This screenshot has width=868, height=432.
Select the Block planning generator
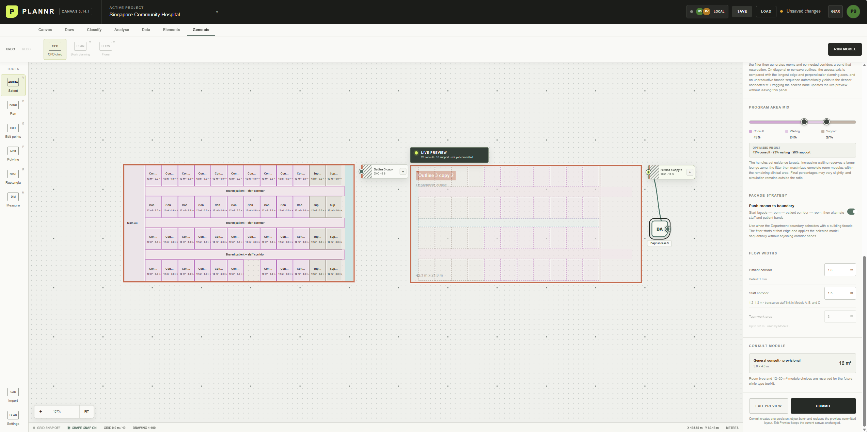point(80,49)
